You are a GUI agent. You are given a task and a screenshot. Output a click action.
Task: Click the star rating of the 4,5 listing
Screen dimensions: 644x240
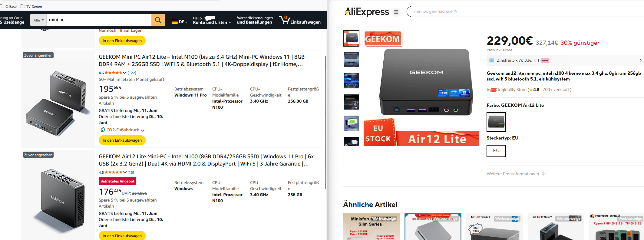113,172
